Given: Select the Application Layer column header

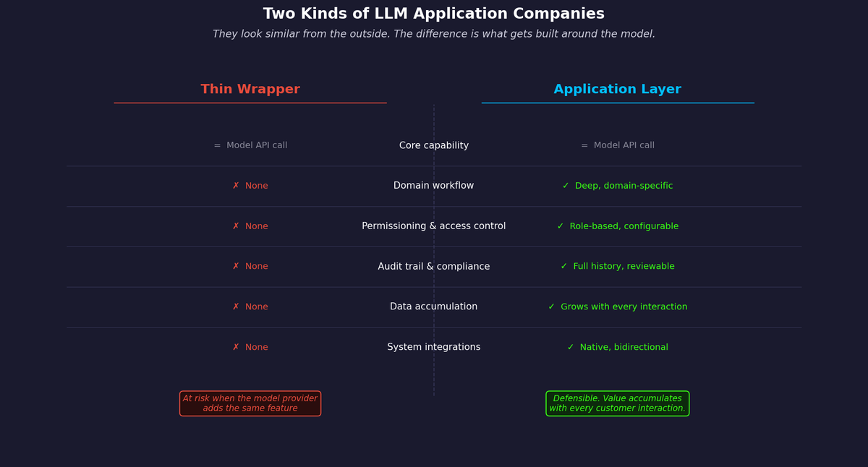Looking at the screenshot, I should click(617, 89).
